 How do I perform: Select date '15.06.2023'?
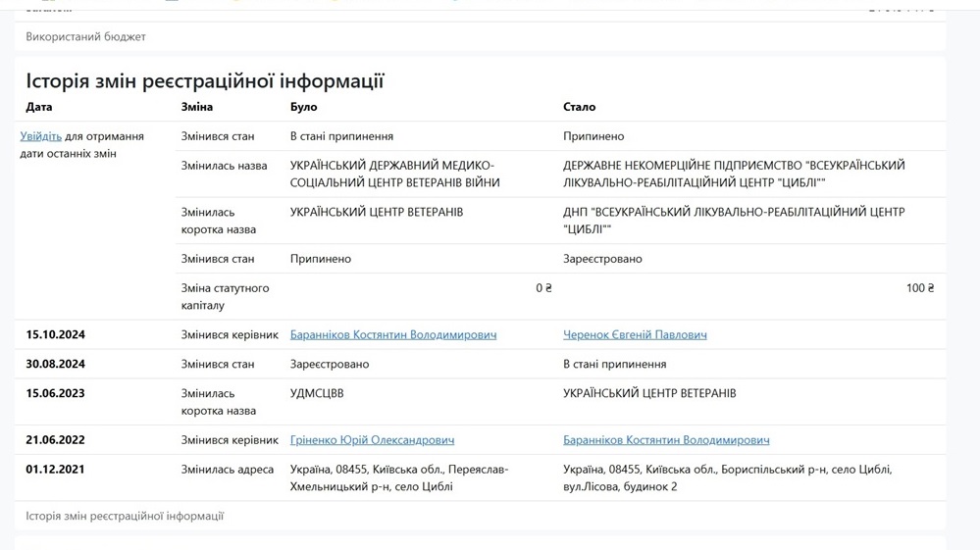(x=55, y=393)
